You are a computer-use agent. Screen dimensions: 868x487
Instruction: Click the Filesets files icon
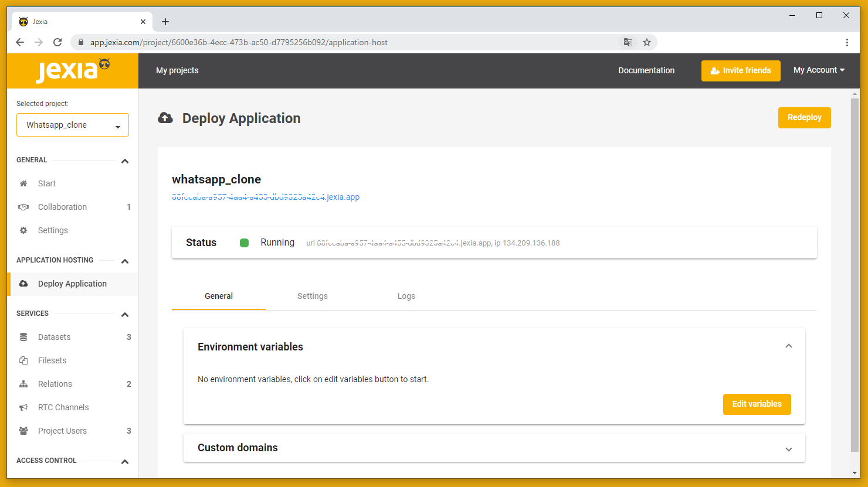[23, 360]
